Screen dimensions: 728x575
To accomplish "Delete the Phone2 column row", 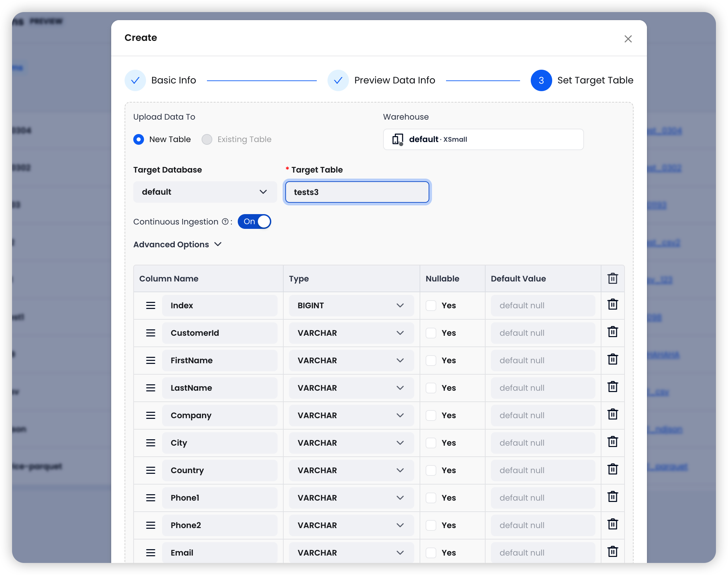I will pyautogui.click(x=612, y=524).
